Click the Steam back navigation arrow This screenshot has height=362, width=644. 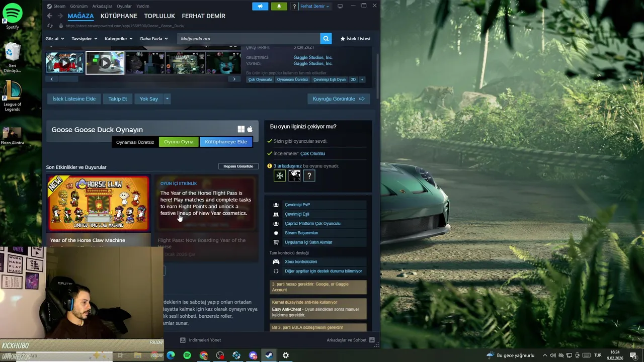pyautogui.click(x=49, y=16)
